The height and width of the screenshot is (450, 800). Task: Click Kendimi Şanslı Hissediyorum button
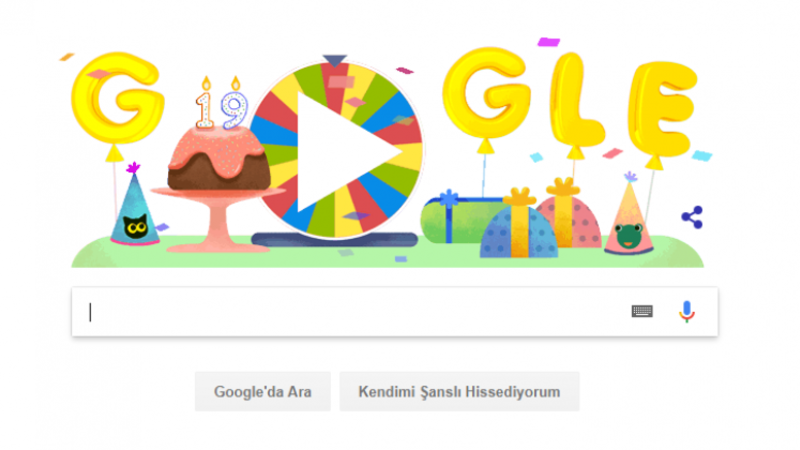pos(459,391)
